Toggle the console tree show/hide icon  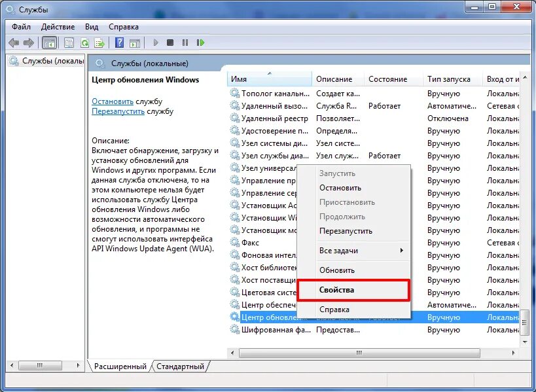tap(49, 43)
